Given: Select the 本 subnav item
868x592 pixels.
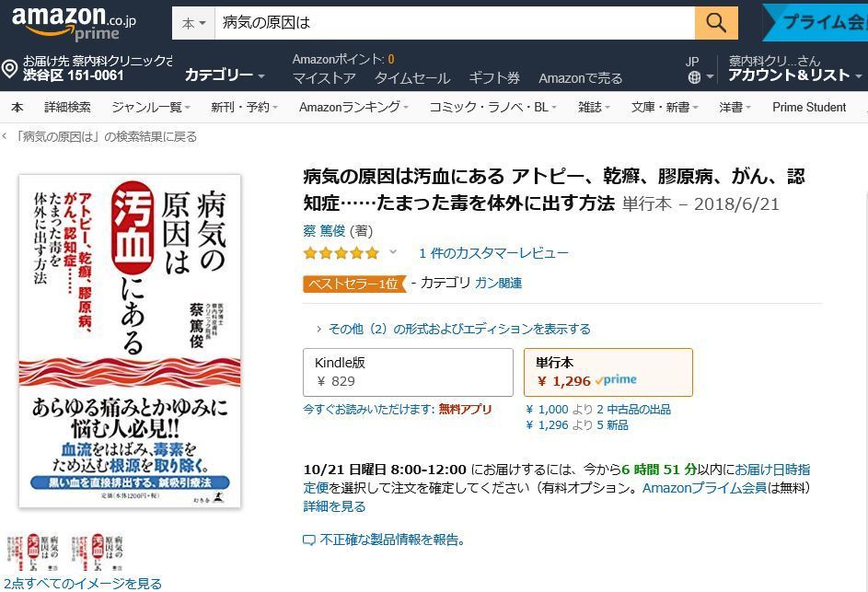Looking at the screenshot, I should 17,107.
